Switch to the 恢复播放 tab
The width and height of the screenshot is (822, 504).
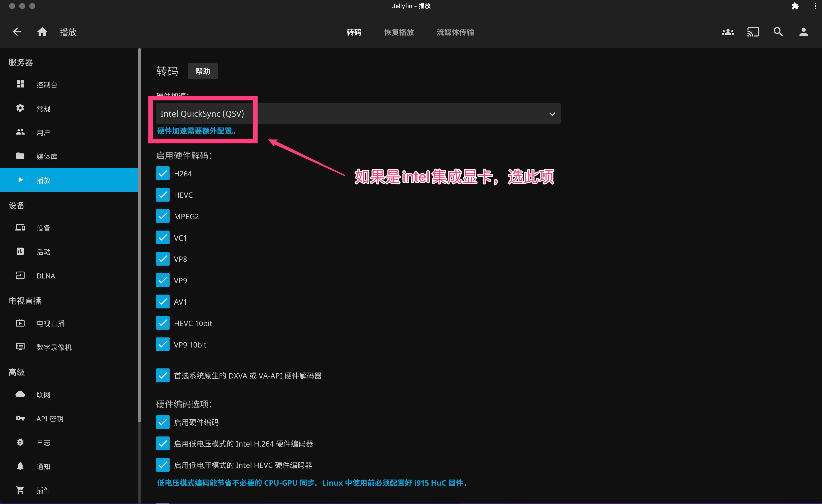(399, 32)
